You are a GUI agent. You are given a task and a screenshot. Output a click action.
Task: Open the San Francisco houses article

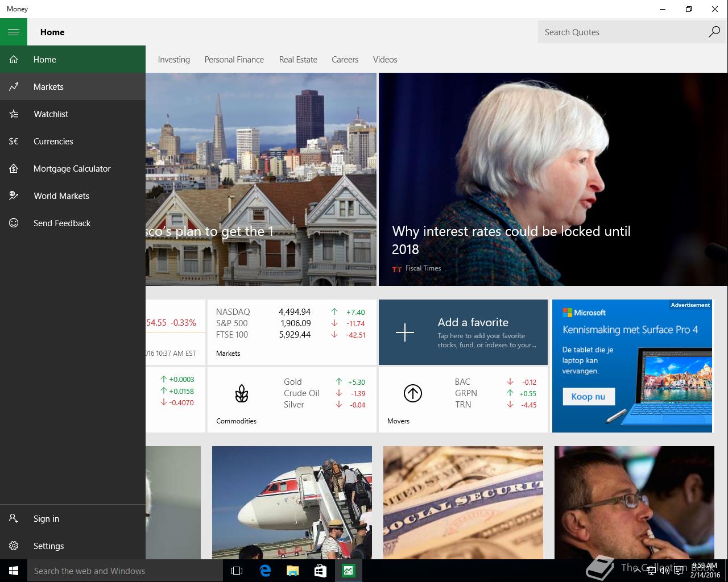261,179
